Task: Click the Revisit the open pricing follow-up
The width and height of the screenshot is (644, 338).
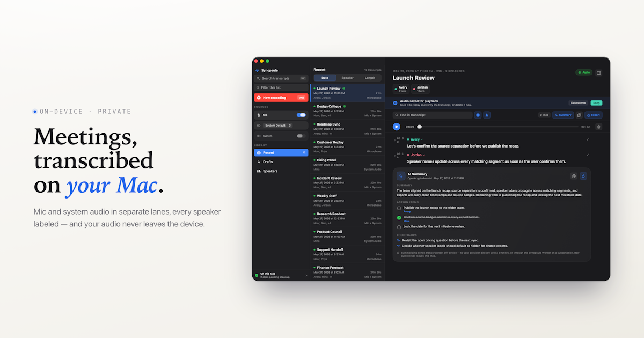Action: (x=441, y=240)
